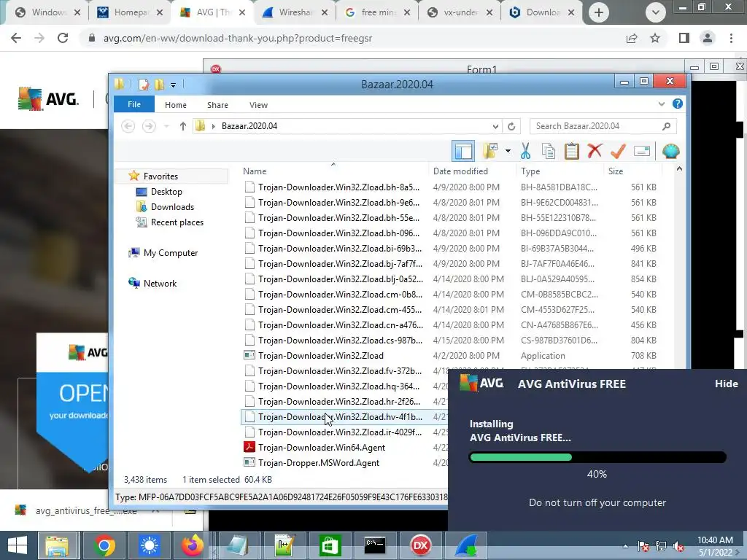Click the clipboard Paste icon
The width and height of the screenshot is (747, 560).
[571, 151]
